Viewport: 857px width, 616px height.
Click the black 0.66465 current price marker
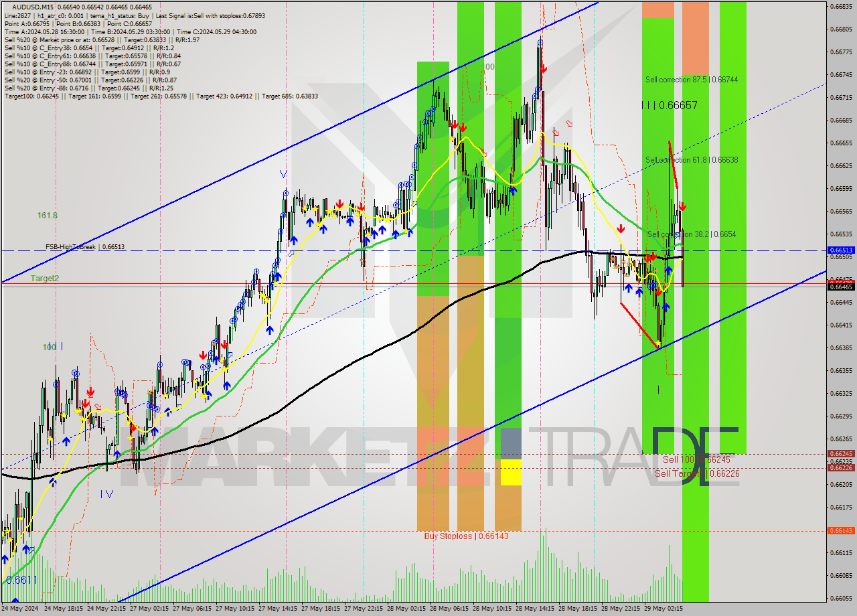pos(842,287)
